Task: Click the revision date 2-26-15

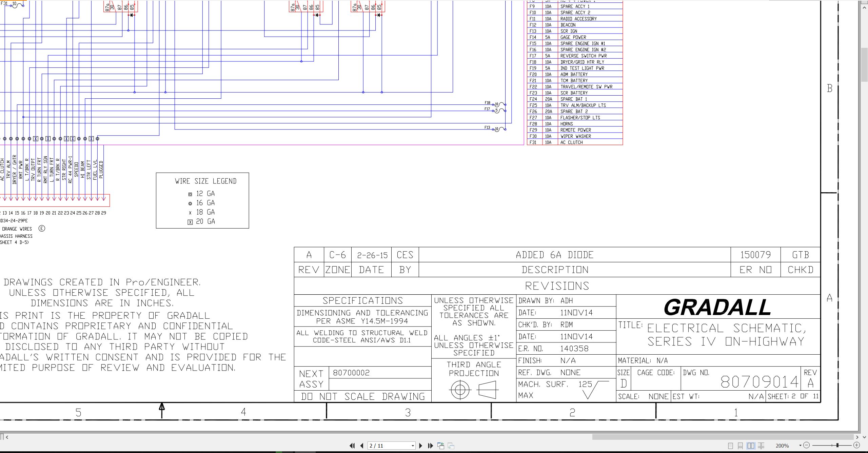Action: 372,255
